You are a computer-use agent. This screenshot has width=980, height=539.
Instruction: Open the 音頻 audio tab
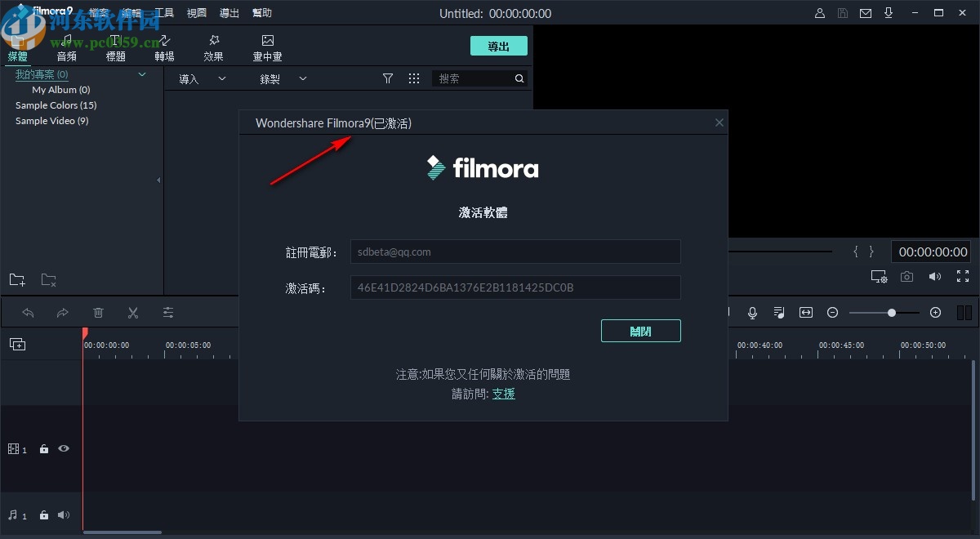(x=67, y=48)
